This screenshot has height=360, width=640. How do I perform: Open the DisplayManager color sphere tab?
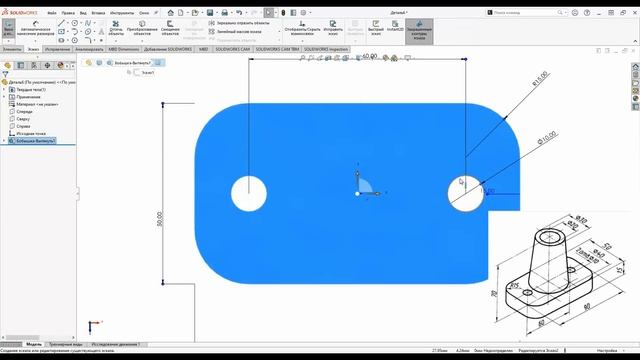(60, 65)
